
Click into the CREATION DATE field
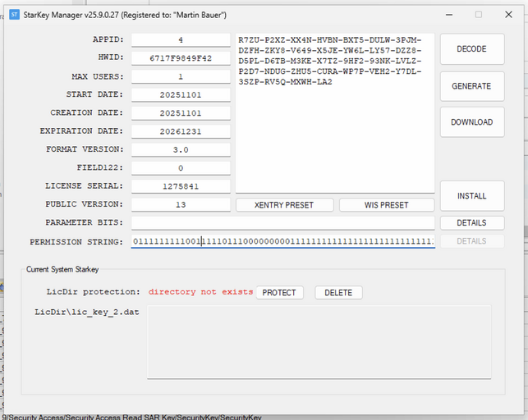pos(181,113)
